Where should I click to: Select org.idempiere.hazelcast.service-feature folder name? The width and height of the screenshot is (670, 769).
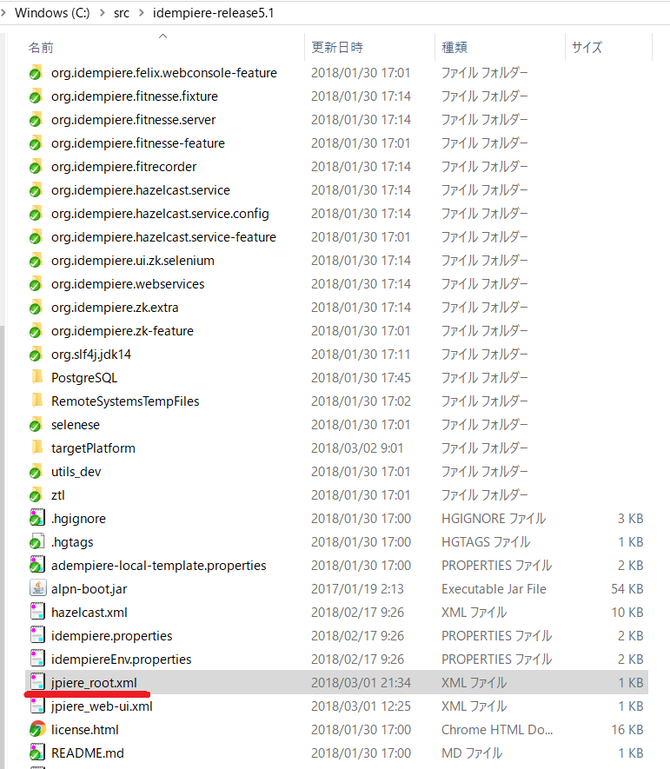click(164, 237)
